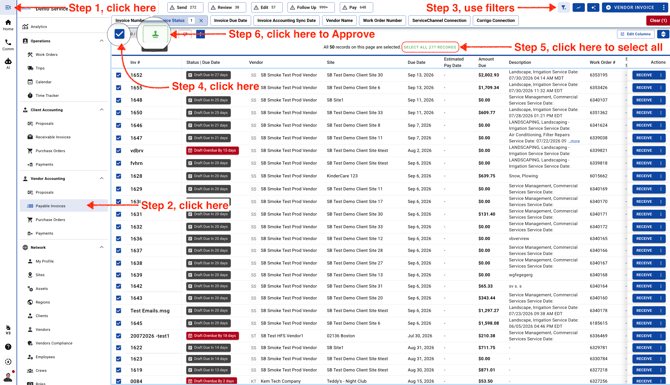This screenshot has height=385, width=670.
Task: Click Receive for invoice 1628
Action: coord(644,176)
